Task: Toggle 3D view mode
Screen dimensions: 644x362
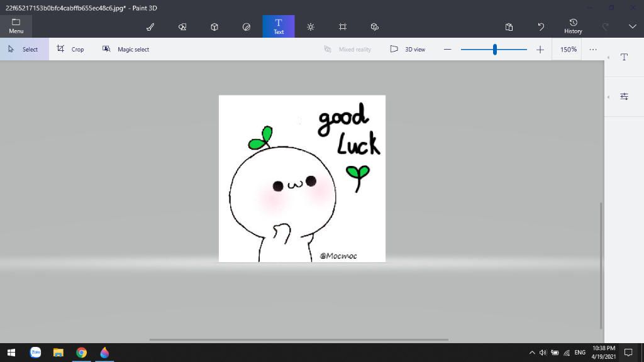Action: 408,49
